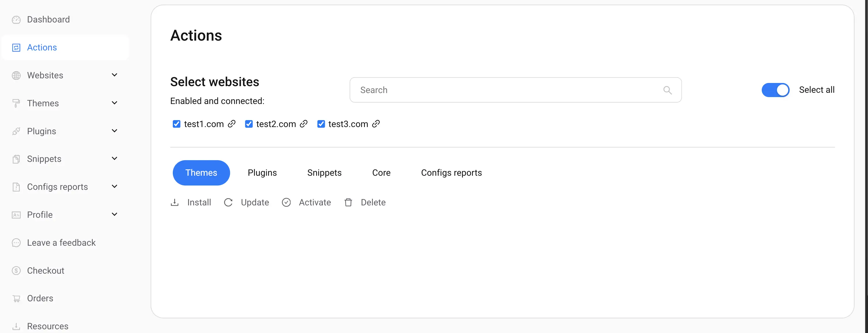Click the link icon beside test2.com
The width and height of the screenshot is (868, 333).
click(x=304, y=124)
